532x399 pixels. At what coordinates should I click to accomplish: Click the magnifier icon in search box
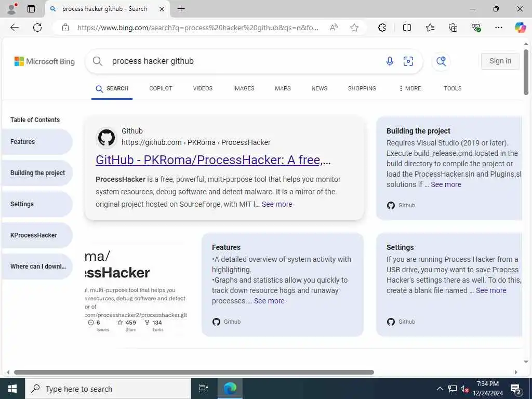click(x=97, y=61)
